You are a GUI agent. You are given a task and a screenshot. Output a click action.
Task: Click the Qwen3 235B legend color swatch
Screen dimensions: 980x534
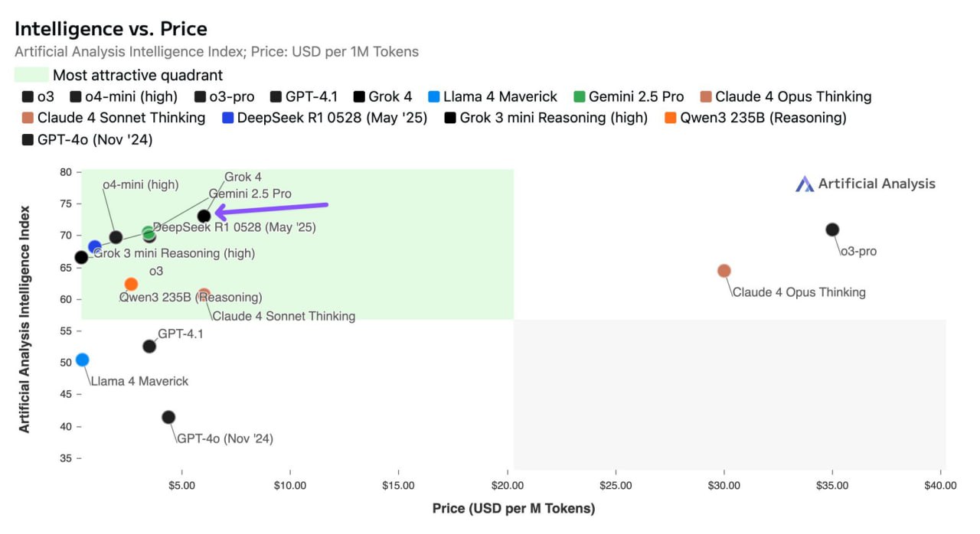pyautogui.click(x=670, y=118)
